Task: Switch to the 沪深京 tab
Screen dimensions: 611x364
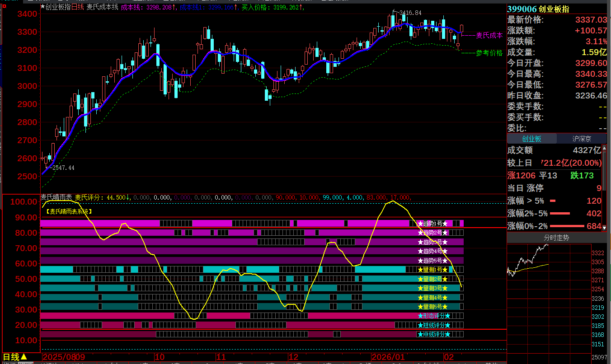Action: tap(582, 139)
